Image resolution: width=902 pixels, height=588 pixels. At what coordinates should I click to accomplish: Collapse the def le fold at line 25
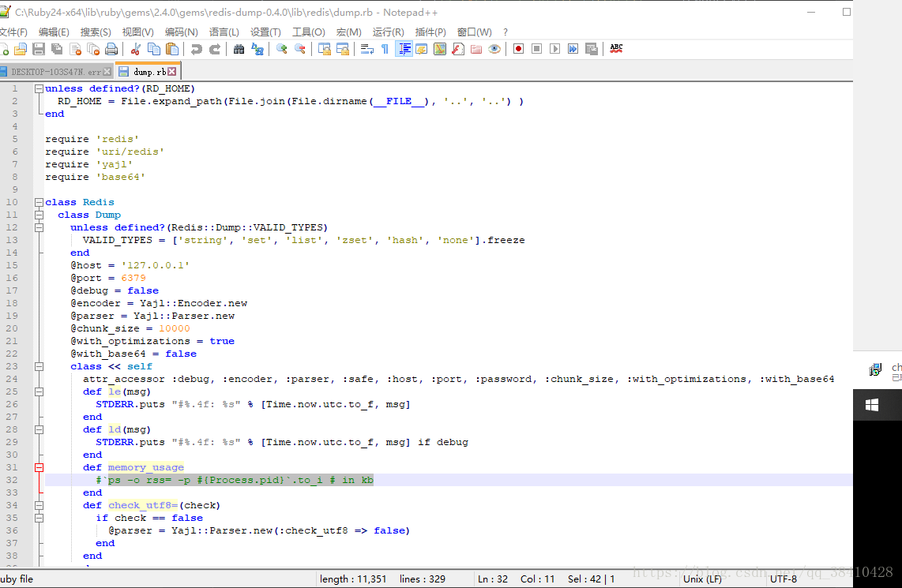[x=39, y=392]
